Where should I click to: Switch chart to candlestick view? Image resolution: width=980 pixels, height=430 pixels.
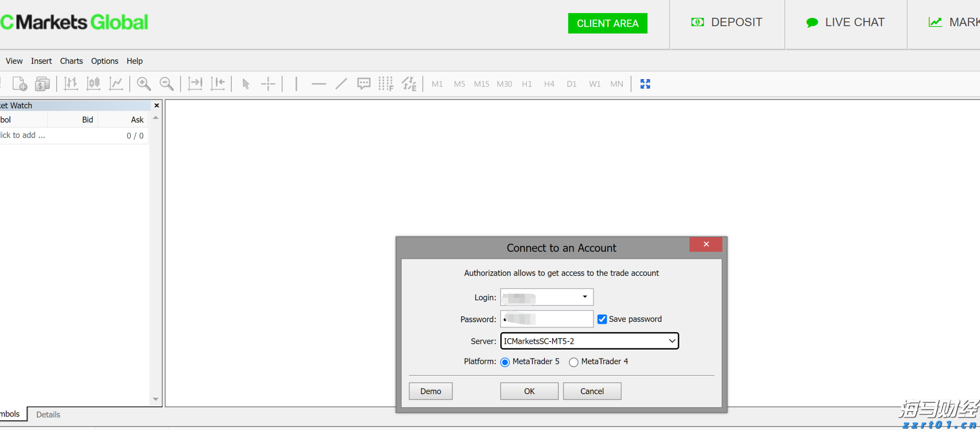[x=93, y=84]
